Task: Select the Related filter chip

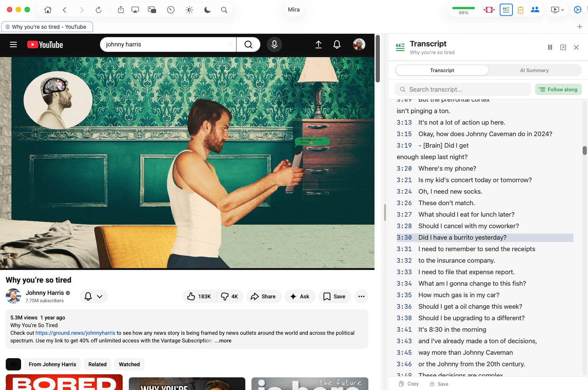Action: tap(97, 364)
